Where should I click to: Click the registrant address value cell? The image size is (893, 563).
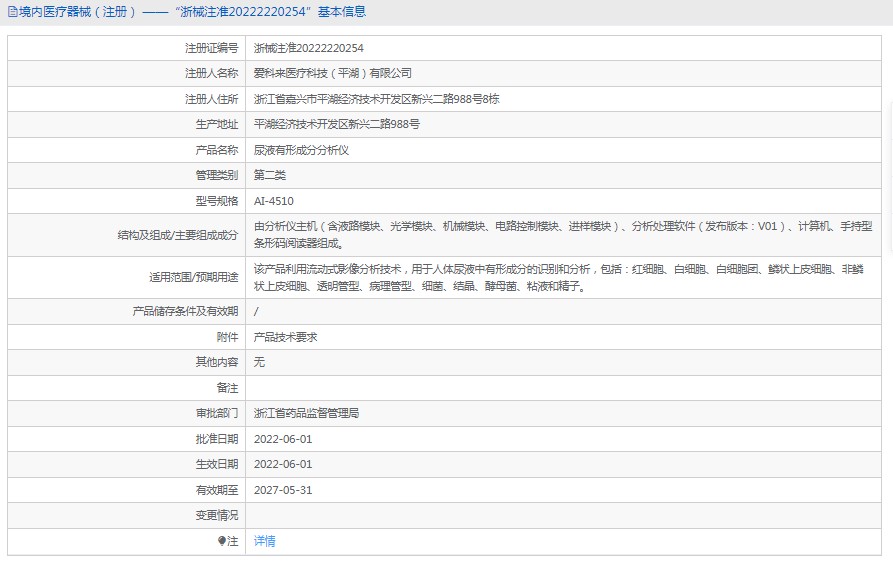376,99
